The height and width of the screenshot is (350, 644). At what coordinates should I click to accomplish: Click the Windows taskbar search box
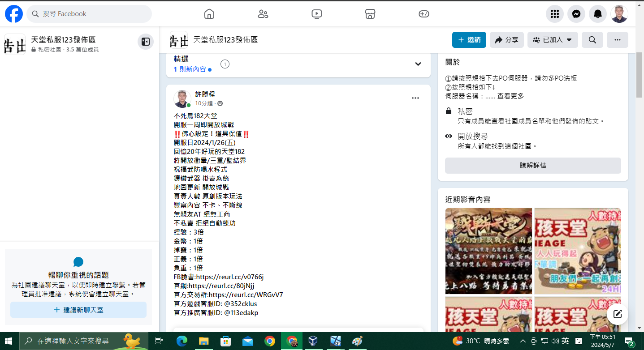coord(84,341)
